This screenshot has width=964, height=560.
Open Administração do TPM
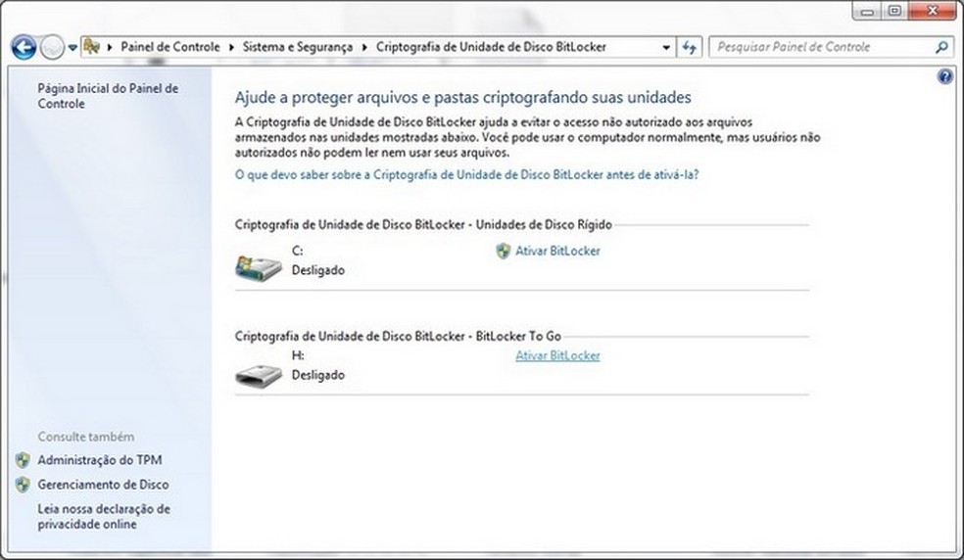tap(100, 460)
